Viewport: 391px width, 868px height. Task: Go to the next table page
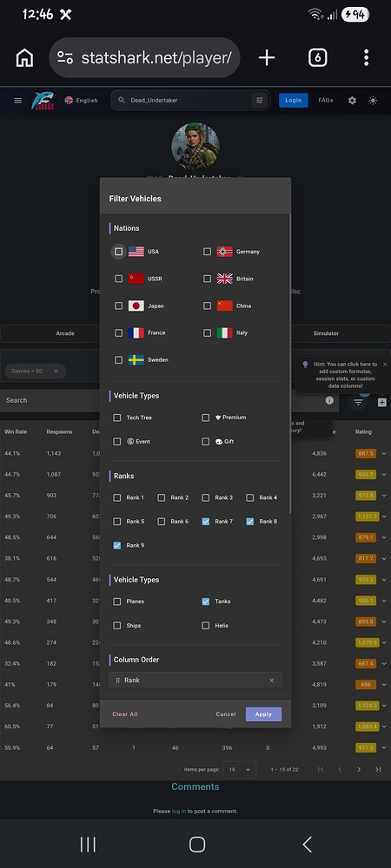coord(359,769)
